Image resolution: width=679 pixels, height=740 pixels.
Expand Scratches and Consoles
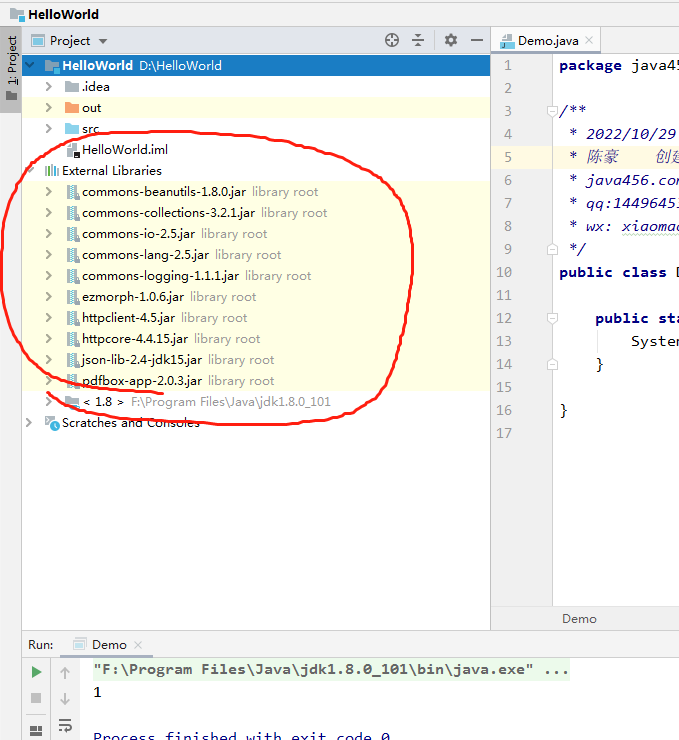click(x=29, y=422)
